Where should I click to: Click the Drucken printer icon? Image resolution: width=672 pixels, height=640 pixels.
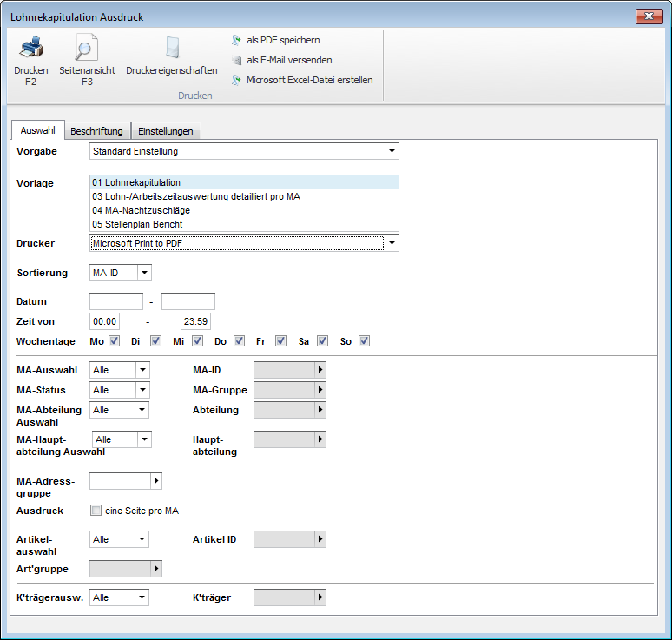click(x=31, y=47)
